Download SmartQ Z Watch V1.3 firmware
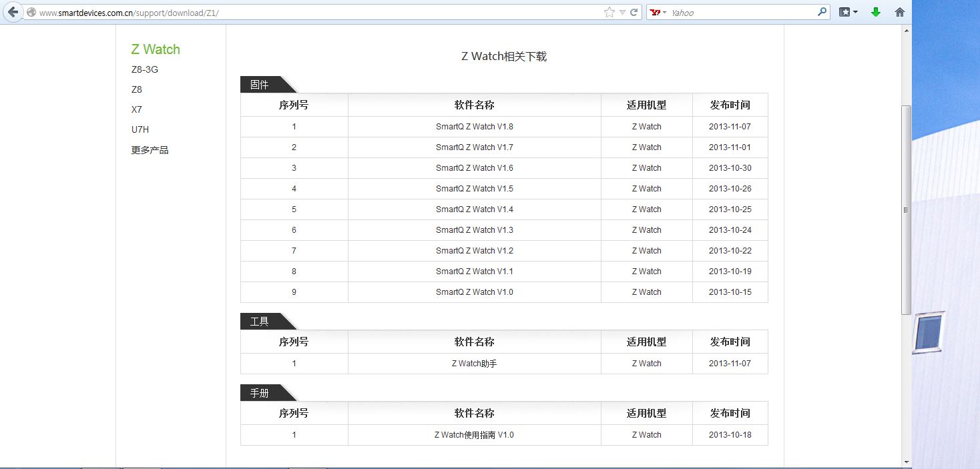Viewport: 980px width, 469px height. 475,230
